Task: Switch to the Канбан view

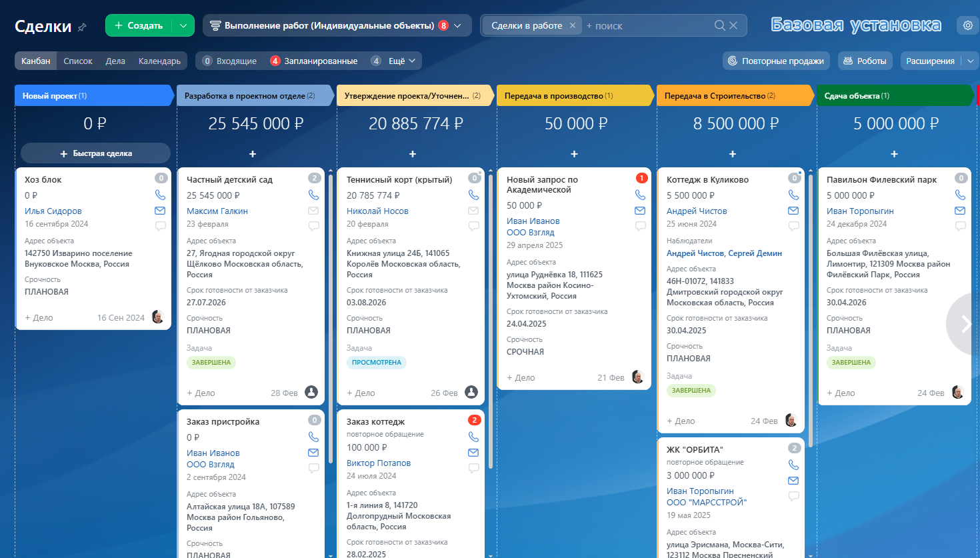Action: tap(36, 61)
